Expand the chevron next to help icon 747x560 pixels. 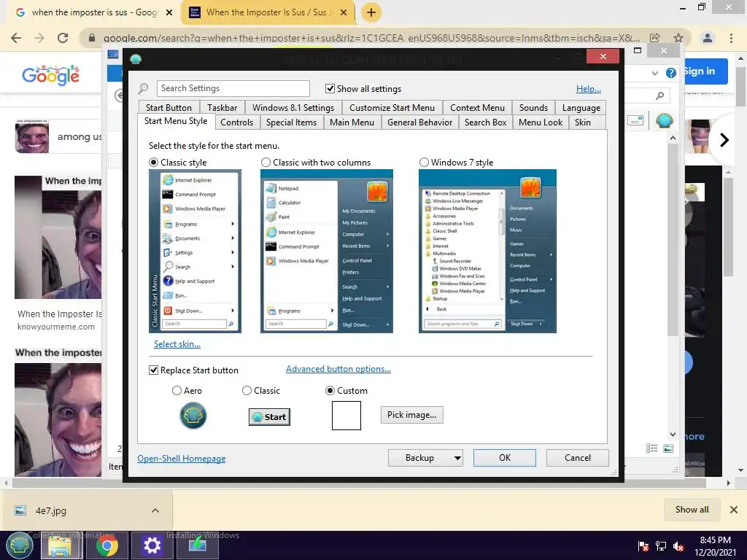(655, 73)
